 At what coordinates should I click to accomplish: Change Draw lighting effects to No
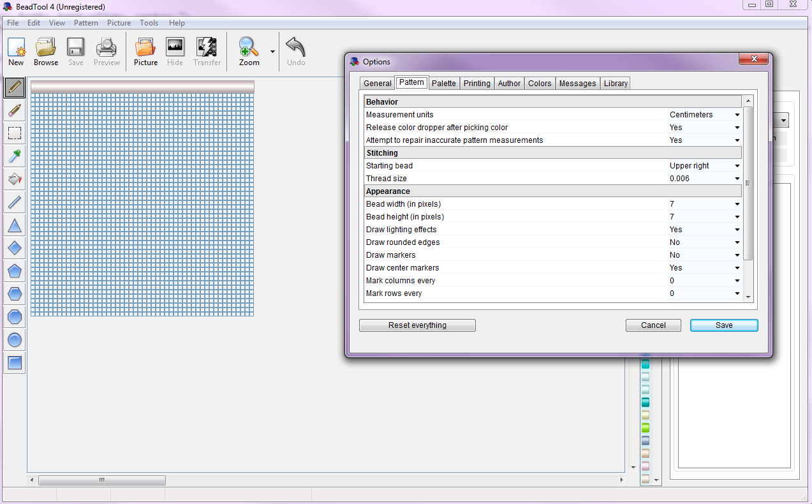tap(737, 230)
